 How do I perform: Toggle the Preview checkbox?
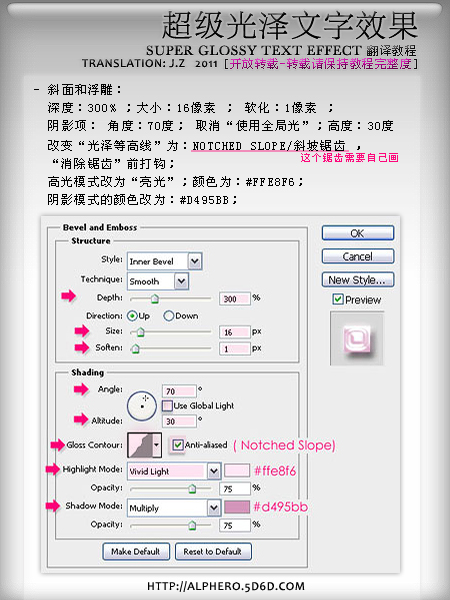click(x=338, y=299)
